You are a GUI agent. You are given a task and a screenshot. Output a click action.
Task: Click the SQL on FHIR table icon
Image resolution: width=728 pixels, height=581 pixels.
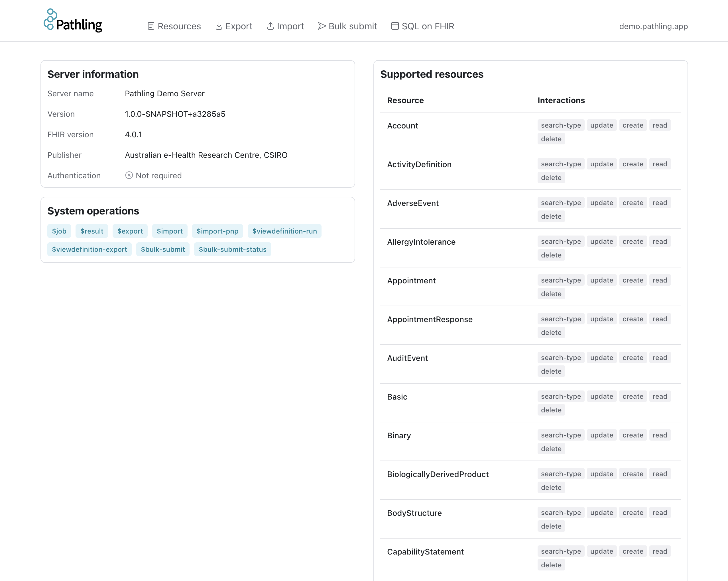394,26
